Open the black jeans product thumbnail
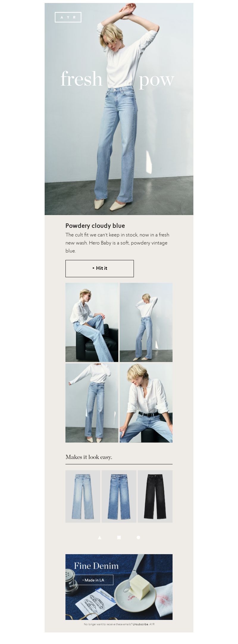 (155, 496)
